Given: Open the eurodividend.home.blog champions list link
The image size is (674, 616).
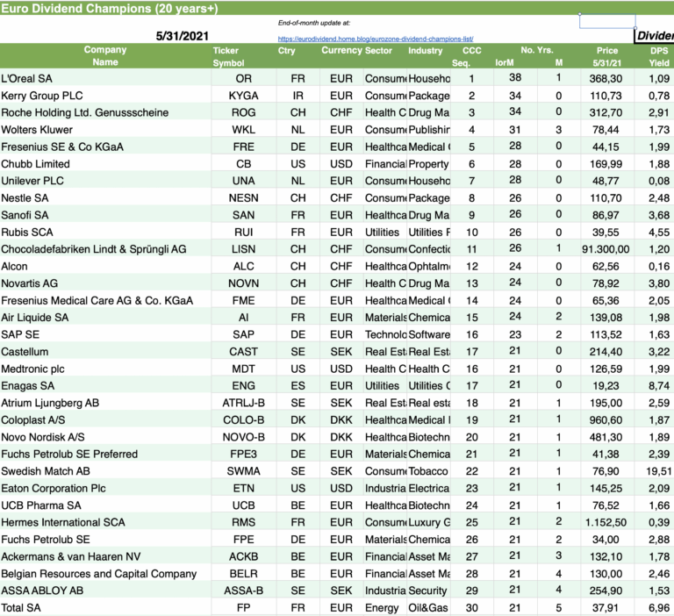Looking at the screenshot, I should coord(376,39).
